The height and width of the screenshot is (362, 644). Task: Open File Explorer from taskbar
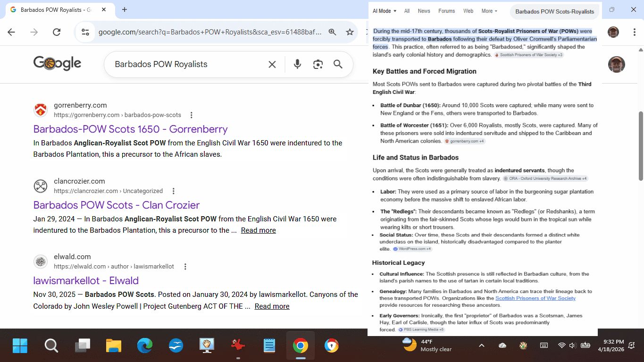click(x=114, y=346)
